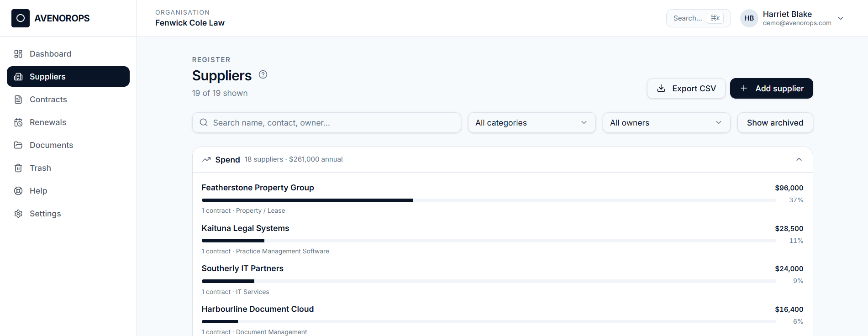The height and width of the screenshot is (336, 868).
Task: Click '1 contract · IT Services' text
Action: (x=236, y=292)
